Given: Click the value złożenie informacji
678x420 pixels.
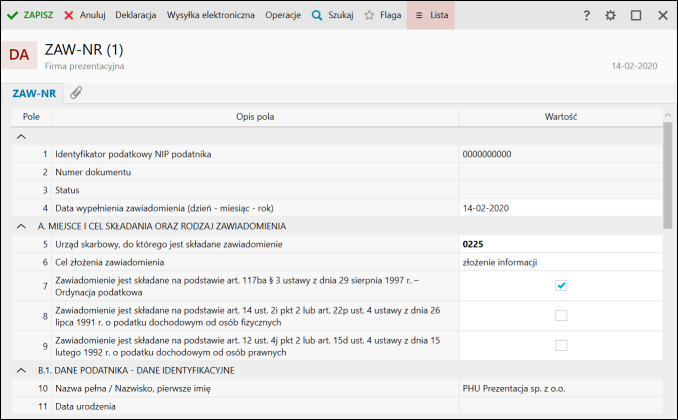Looking at the screenshot, I should [500, 263].
